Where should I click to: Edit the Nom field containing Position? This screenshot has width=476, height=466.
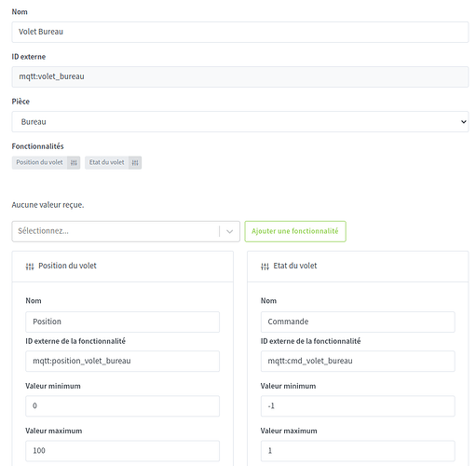122,322
